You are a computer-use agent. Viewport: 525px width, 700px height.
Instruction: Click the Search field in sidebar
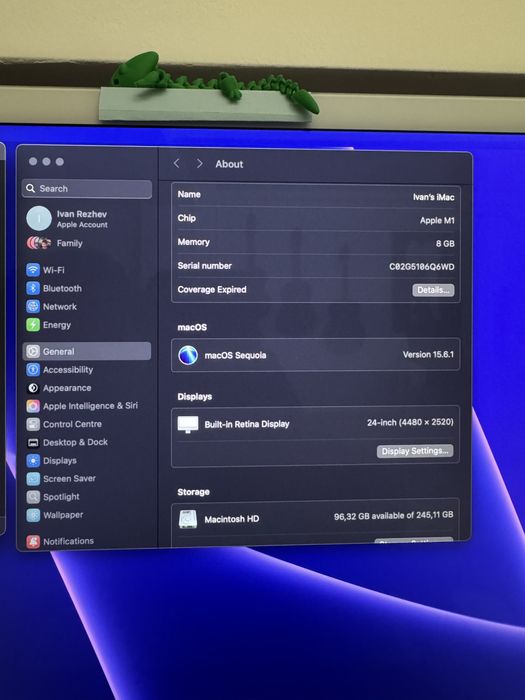87,189
